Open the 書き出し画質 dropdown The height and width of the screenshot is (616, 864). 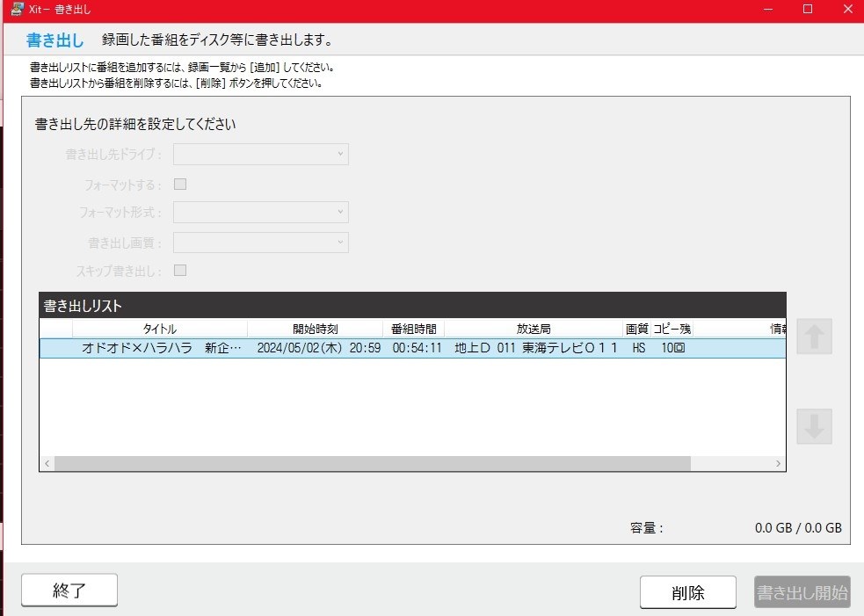[261, 243]
